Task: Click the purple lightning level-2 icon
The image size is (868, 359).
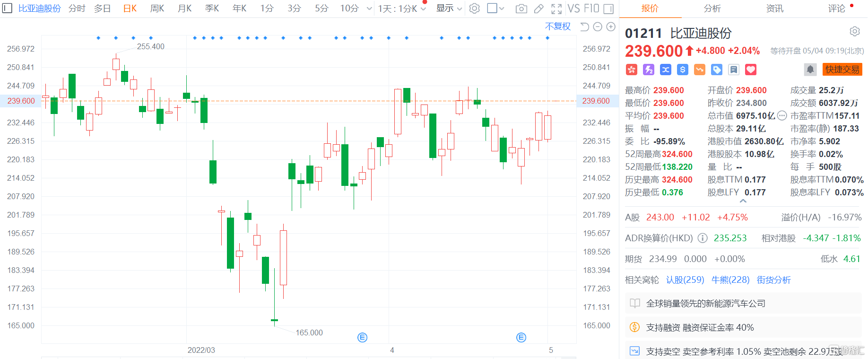Action: coord(649,70)
